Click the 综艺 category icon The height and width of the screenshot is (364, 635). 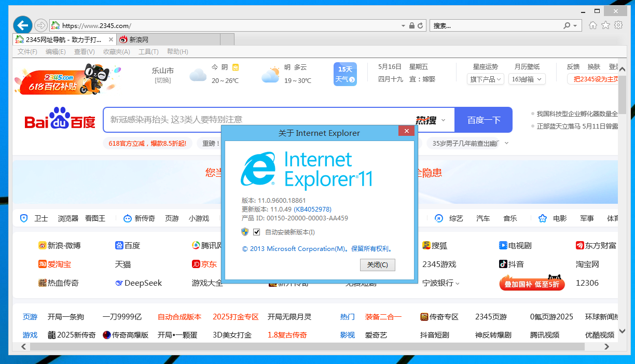click(439, 218)
